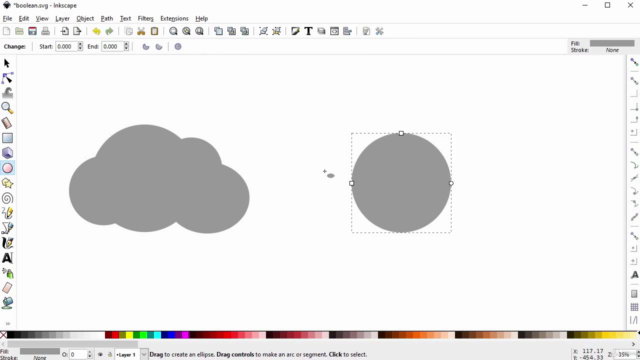Pick the yellow palette swatch

(x=129, y=336)
